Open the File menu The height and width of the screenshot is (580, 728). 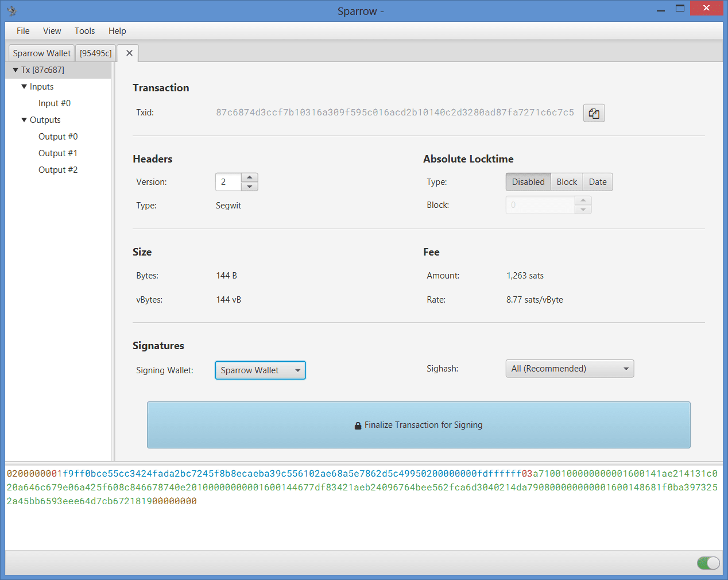23,31
